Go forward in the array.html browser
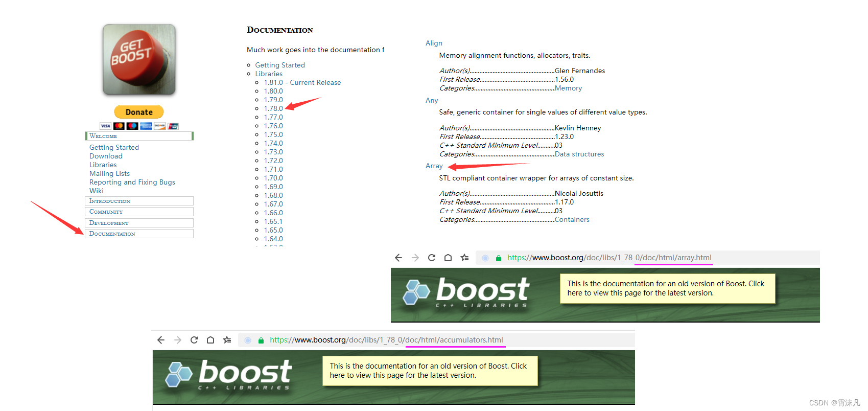Viewport: 868px width, 411px height. point(415,258)
